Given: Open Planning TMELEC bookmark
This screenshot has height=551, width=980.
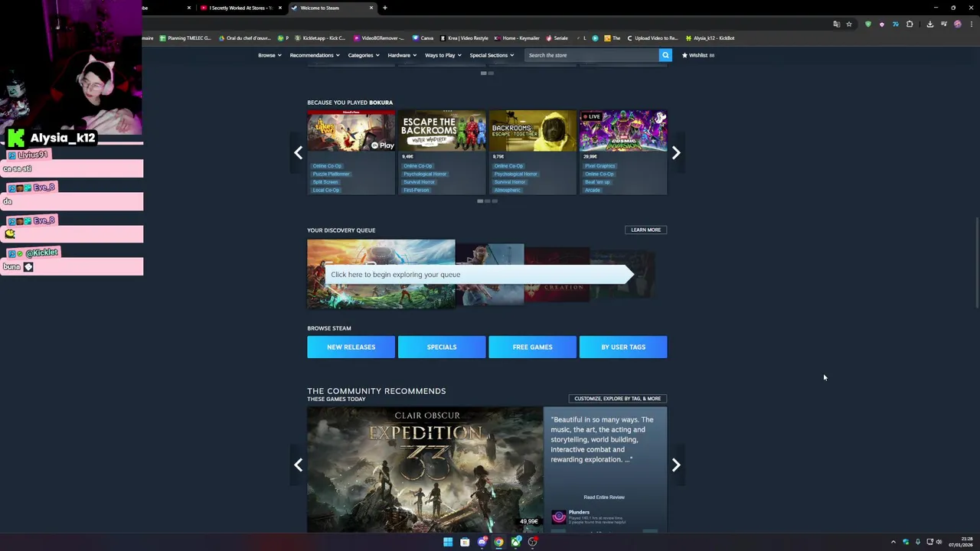Looking at the screenshot, I should 185,37.
